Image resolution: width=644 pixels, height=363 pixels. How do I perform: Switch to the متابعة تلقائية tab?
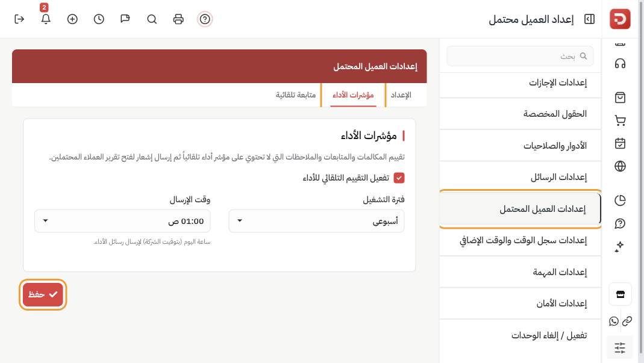point(296,95)
